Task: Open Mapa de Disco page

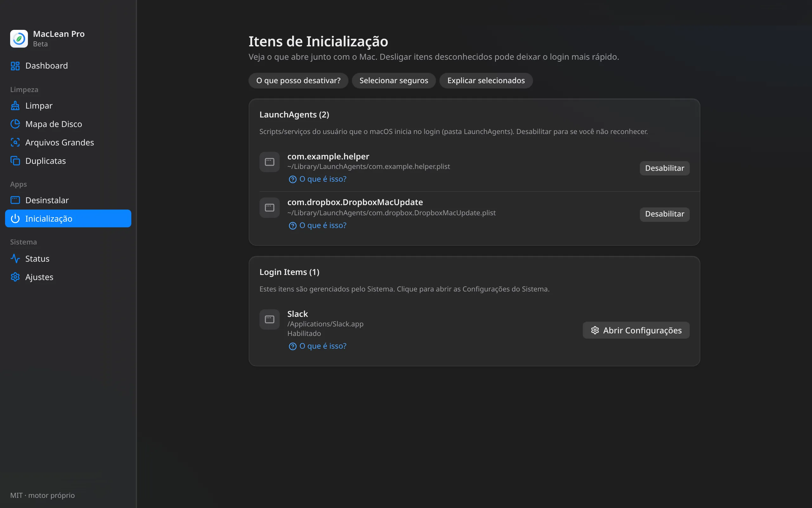Action: (x=68, y=124)
